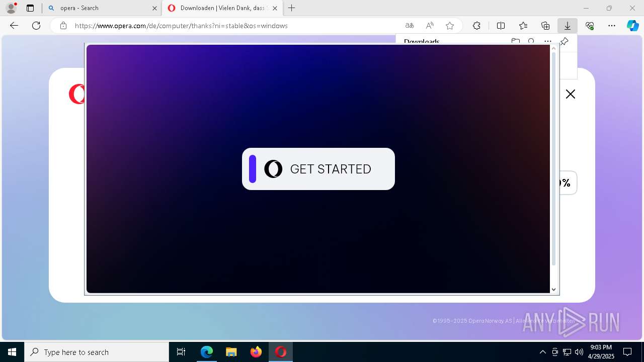Open File Explorer from the taskbar
This screenshot has height=362, width=644.
point(231,352)
